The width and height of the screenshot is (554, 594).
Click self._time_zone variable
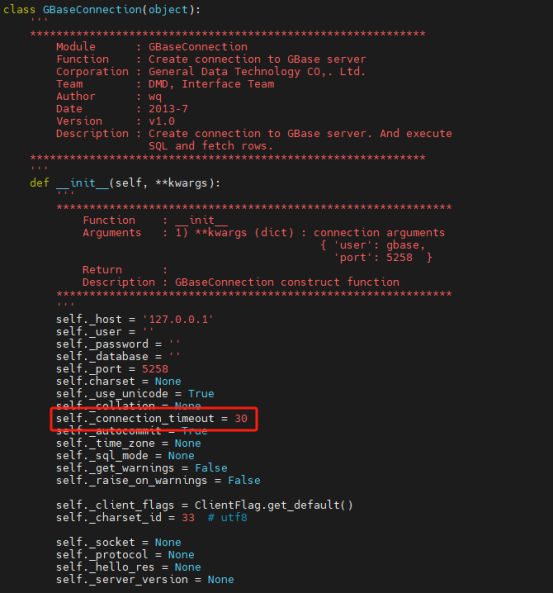coord(105,443)
